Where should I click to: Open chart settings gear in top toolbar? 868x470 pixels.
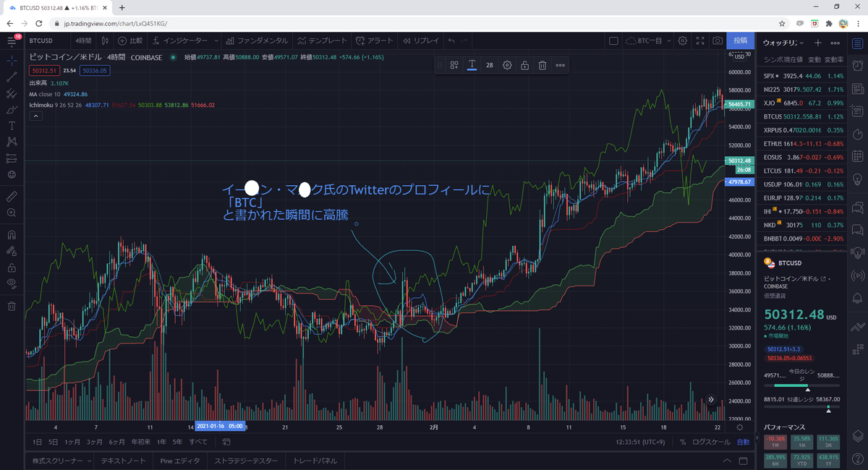(682, 41)
